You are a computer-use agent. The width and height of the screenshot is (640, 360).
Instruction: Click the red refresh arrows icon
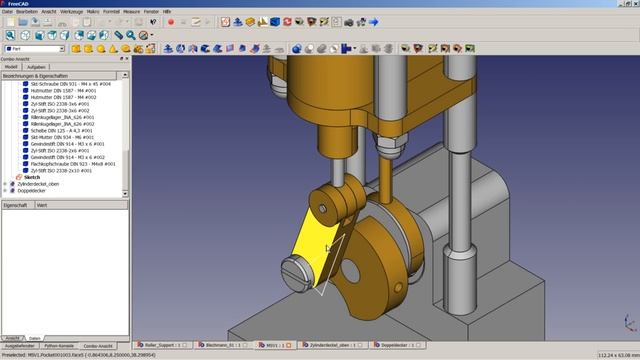(287, 22)
